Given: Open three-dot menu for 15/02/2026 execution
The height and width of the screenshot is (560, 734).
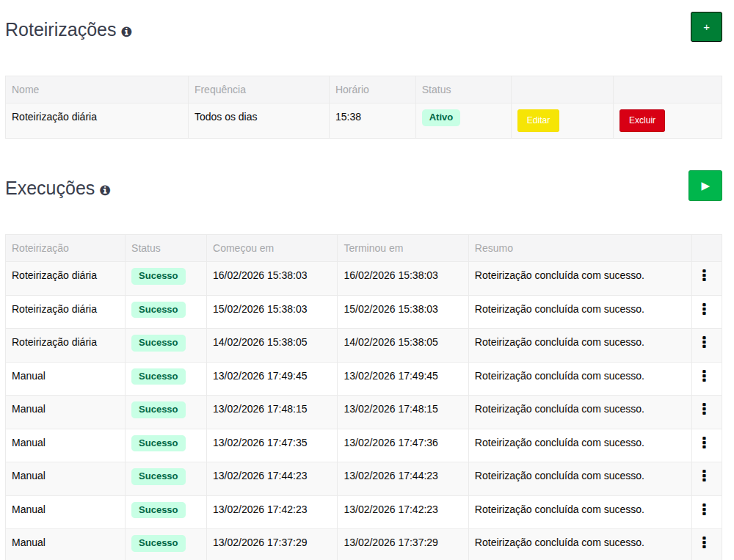Looking at the screenshot, I should pyautogui.click(x=704, y=309).
